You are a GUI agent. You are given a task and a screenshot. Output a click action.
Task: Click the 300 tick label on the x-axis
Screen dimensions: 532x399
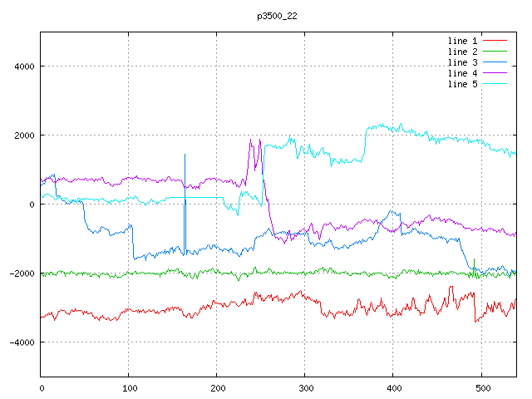pos(304,387)
